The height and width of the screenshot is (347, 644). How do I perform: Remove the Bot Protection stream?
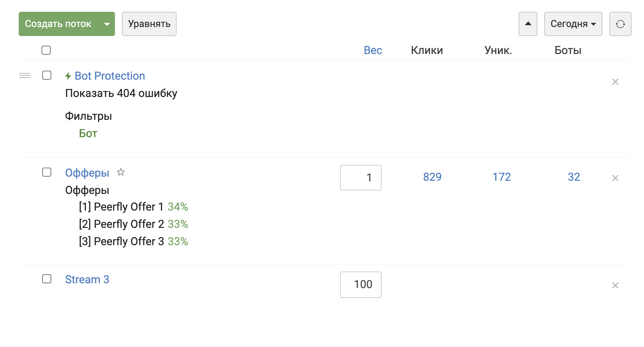coord(615,82)
